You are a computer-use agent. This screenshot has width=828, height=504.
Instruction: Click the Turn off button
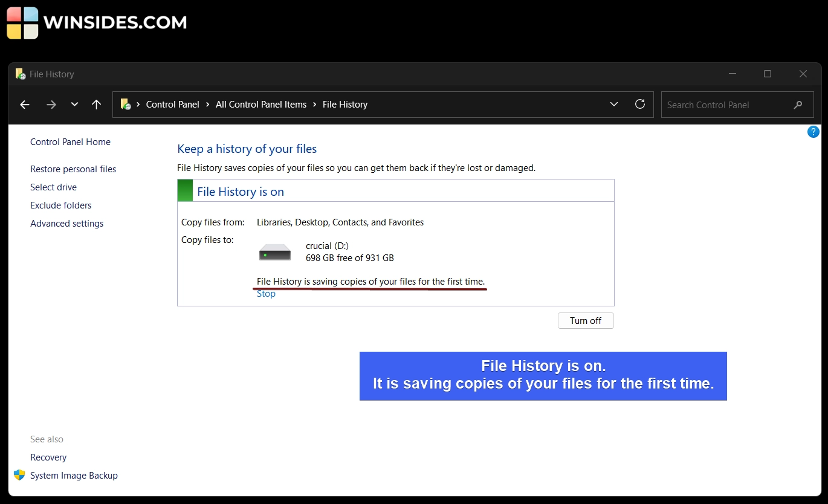585,320
